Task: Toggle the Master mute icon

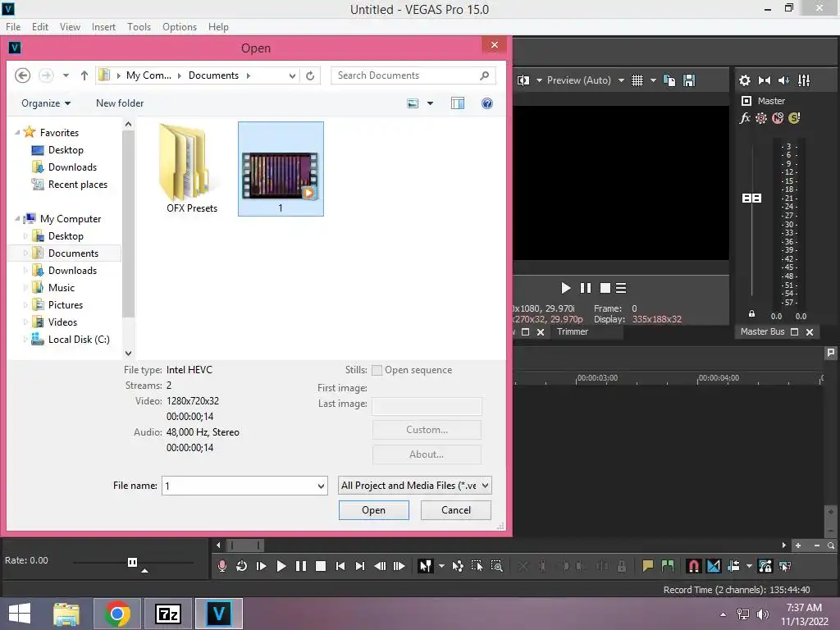Action: click(778, 118)
